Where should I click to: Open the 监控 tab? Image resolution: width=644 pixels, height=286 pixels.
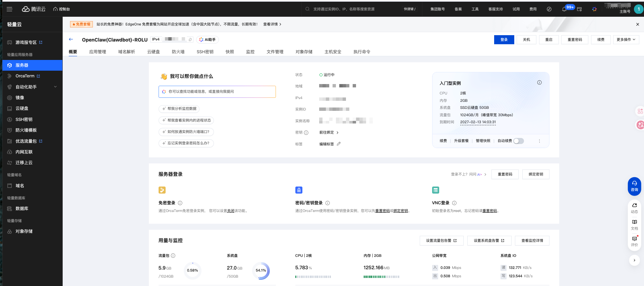250,52
